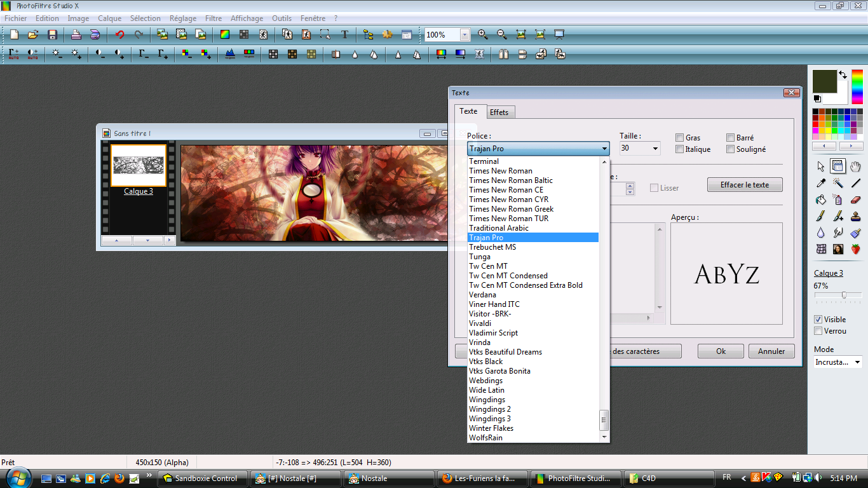Click the Auto contrast icon
868x488 pixels.
point(32,54)
